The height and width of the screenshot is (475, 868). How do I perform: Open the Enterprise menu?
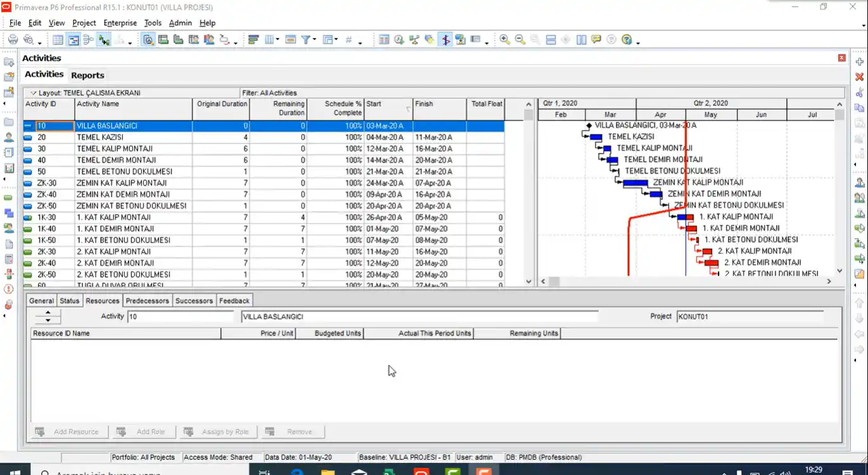[120, 23]
